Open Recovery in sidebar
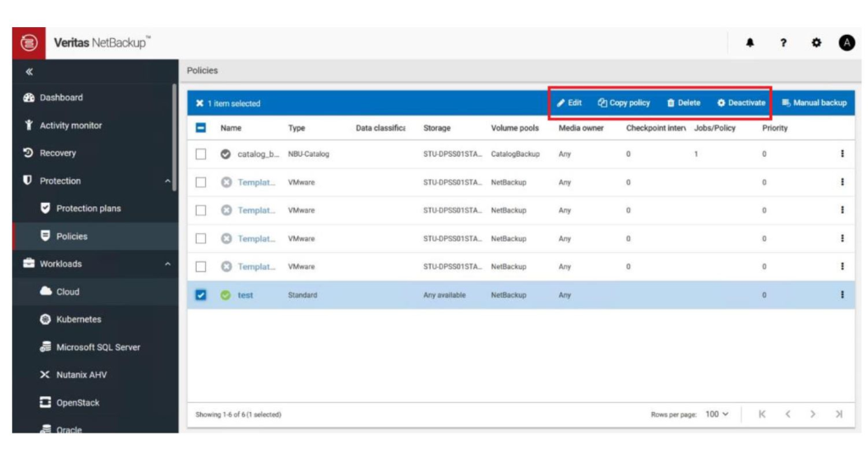This screenshot has width=868, height=469. point(49,153)
